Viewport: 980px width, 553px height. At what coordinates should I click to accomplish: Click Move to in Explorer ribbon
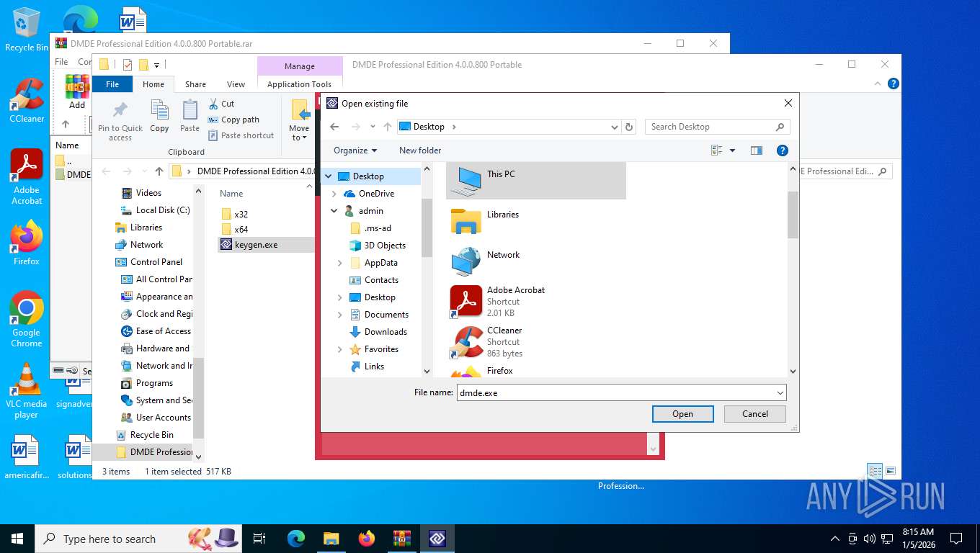[x=299, y=121]
